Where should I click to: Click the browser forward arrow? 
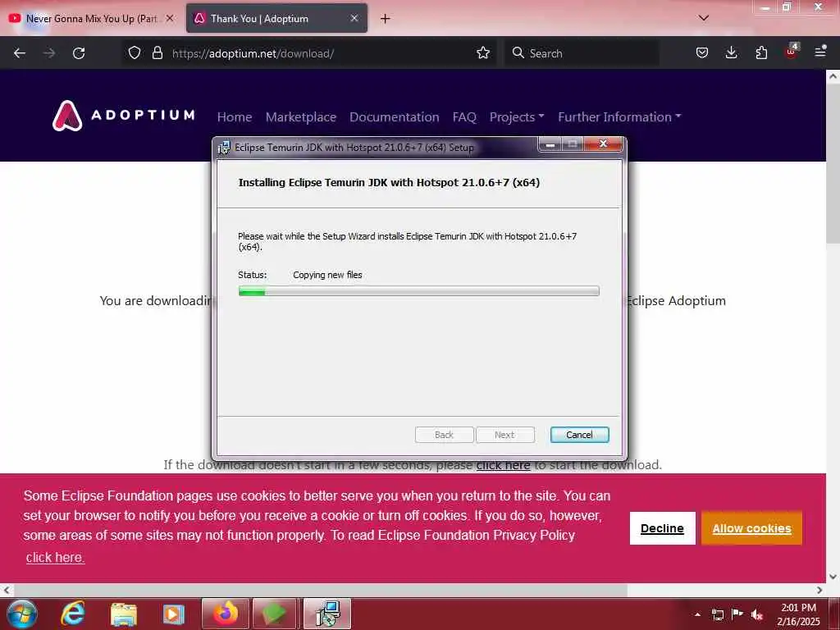pyautogui.click(x=49, y=53)
